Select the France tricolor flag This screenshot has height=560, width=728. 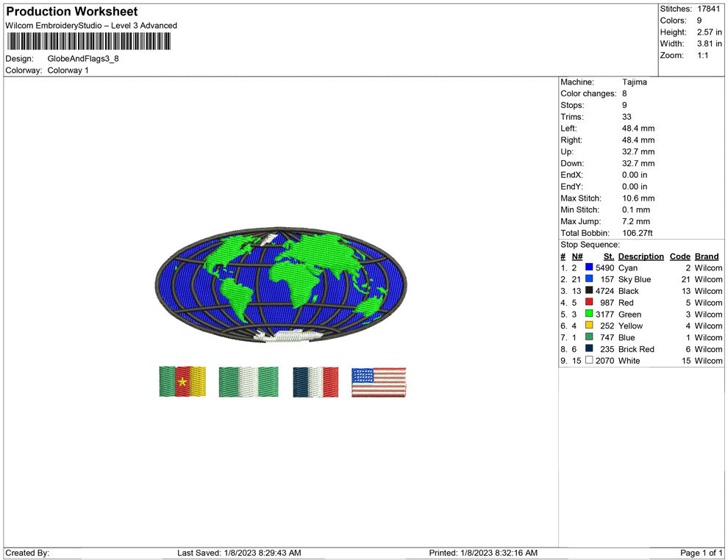pyautogui.click(x=315, y=382)
